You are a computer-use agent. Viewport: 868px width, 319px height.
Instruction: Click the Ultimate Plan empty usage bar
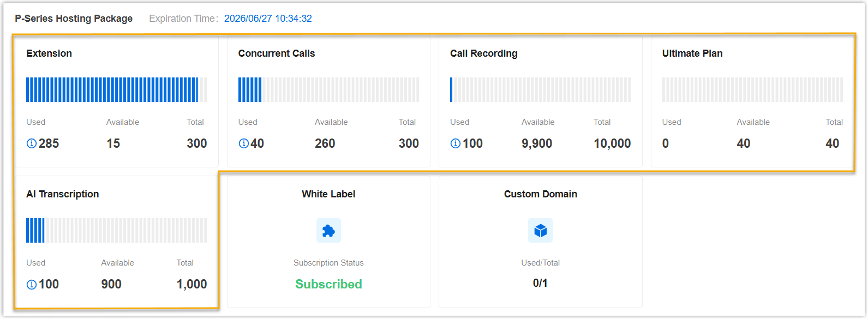[752, 90]
